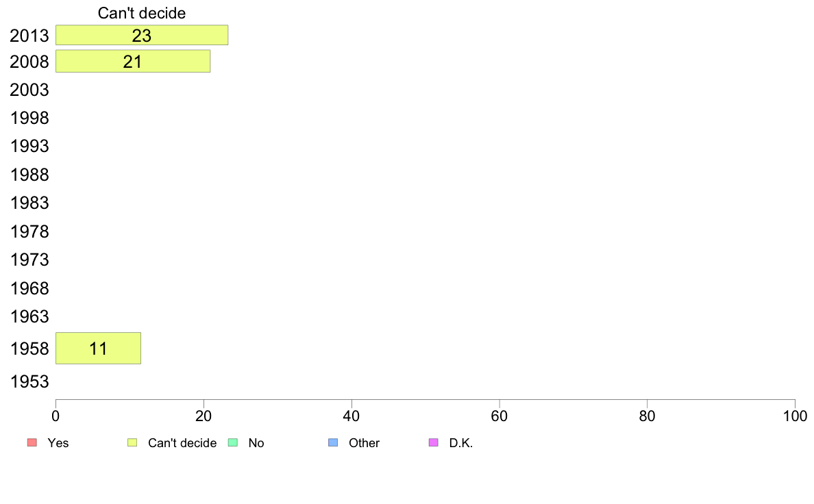The width and height of the screenshot is (814, 504).
Task: Click the yellow Can't decide legend swatch
Action: [132, 442]
